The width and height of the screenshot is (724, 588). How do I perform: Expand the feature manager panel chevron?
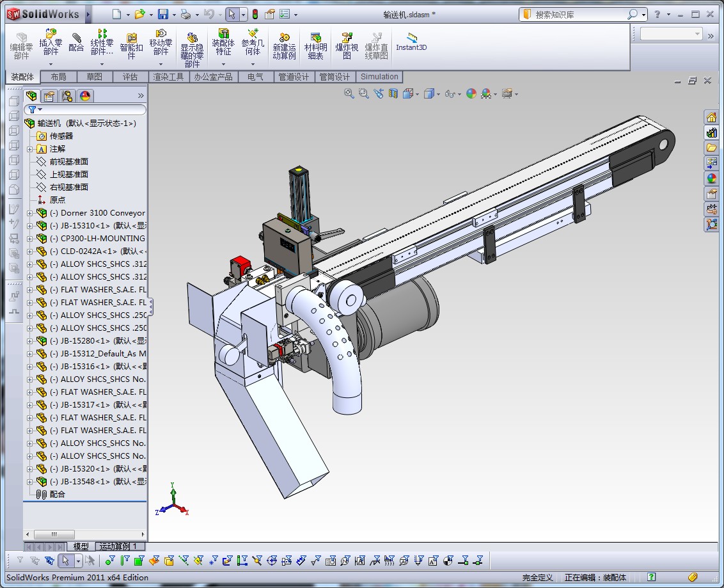(141, 95)
